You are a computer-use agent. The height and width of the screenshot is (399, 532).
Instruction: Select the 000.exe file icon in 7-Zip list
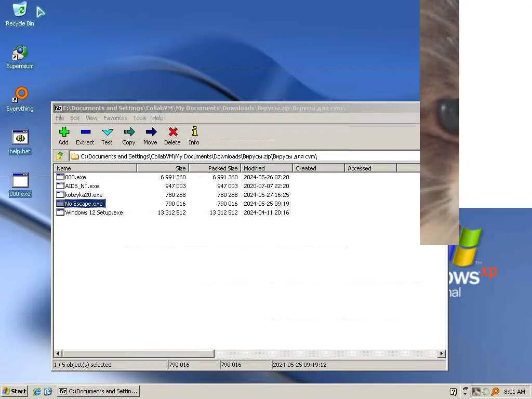click(60, 177)
